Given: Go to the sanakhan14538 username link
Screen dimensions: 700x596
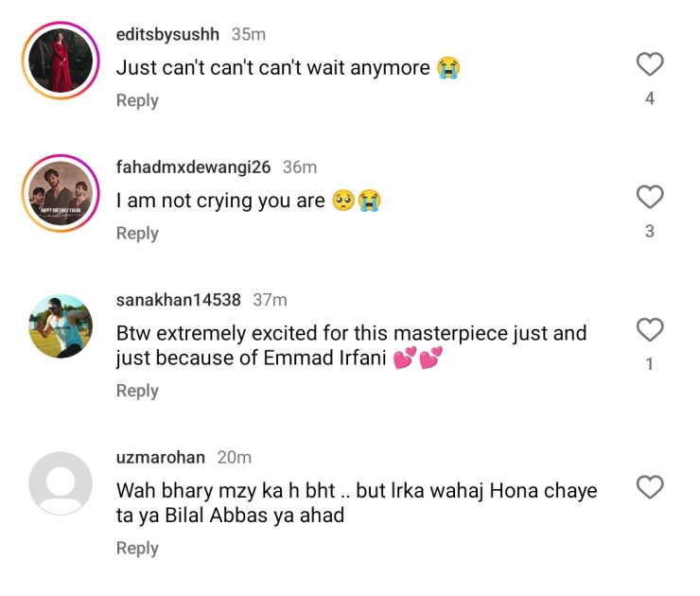Looking at the screenshot, I should pos(178,300).
